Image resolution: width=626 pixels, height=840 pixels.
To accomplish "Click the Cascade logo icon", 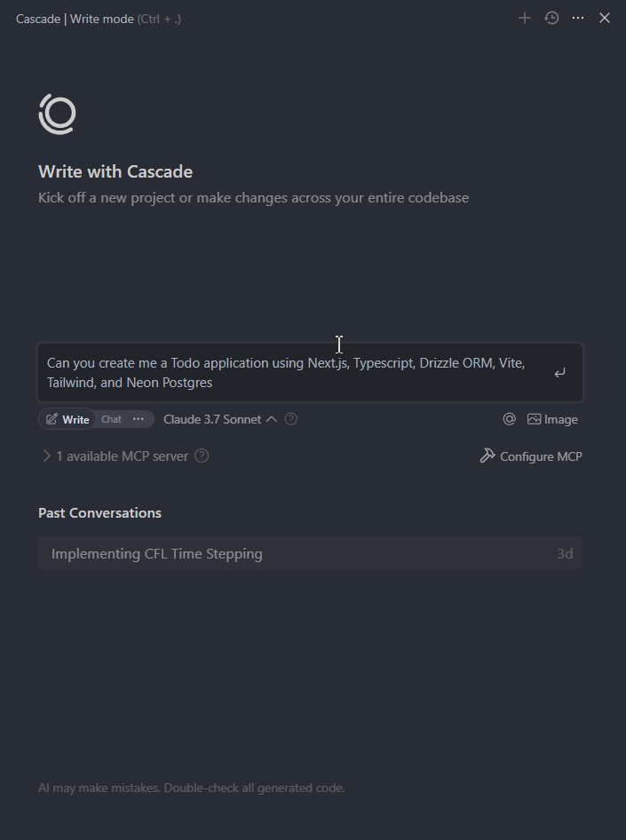I will click(58, 115).
